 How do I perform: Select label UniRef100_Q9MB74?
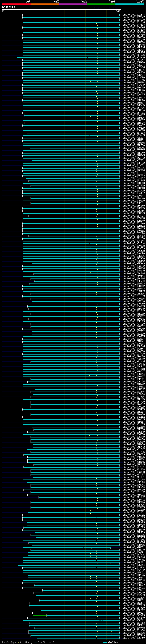click(133, 42)
